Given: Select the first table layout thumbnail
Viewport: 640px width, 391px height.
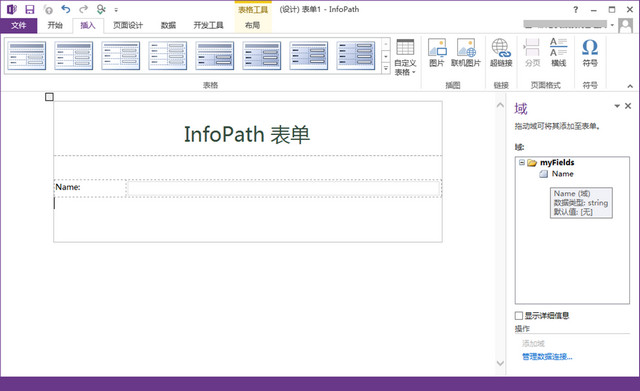Looking at the screenshot, I should tap(27, 56).
